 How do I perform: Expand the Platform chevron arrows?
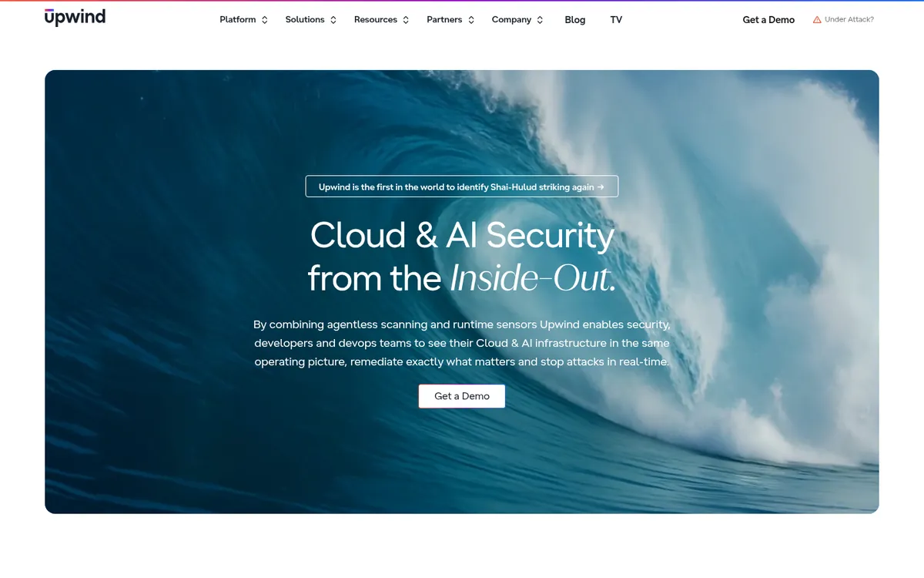[x=265, y=20]
